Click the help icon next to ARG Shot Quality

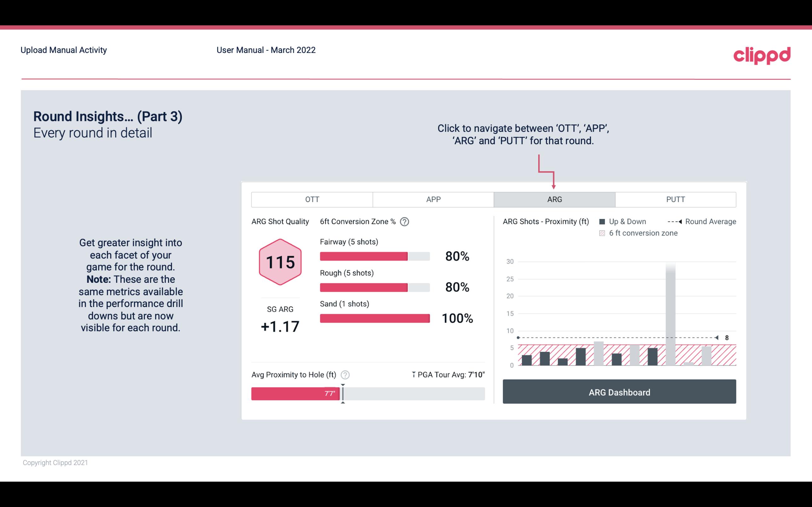(406, 222)
